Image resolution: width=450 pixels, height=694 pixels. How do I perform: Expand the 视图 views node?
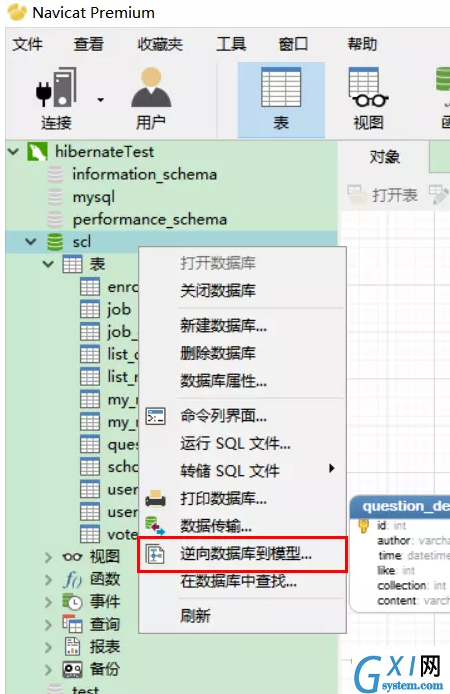(48, 557)
